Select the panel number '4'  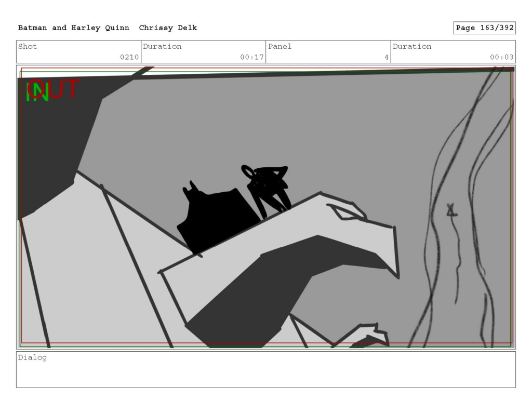(x=386, y=57)
